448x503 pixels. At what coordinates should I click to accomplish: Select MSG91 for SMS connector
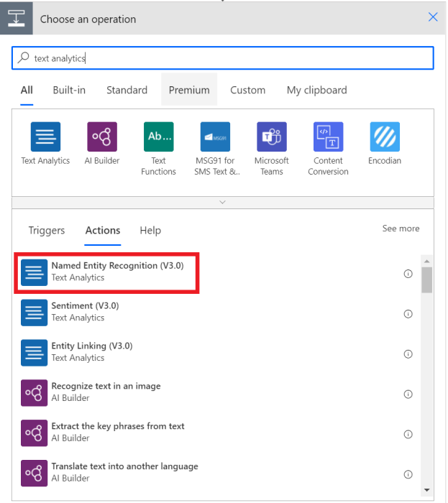click(x=215, y=137)
